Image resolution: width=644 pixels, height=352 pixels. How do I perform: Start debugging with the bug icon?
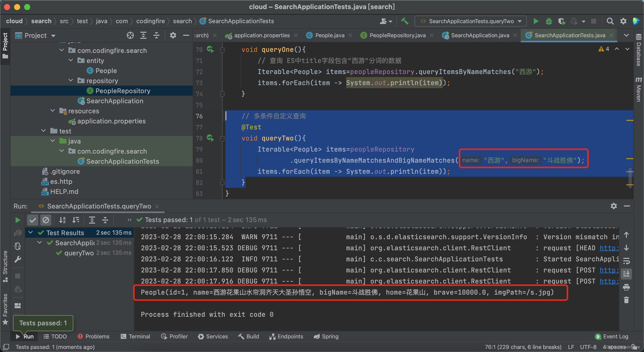(x=549, y=21)
